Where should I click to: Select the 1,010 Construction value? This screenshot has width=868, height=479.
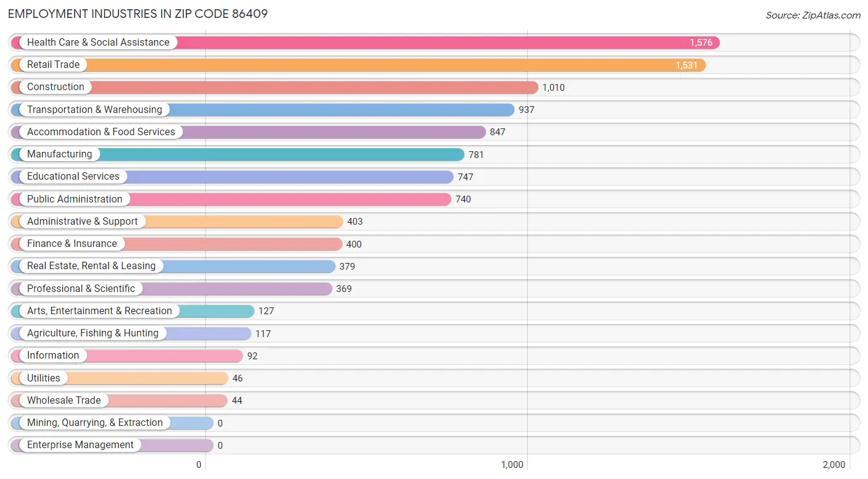[x=554, y=88]
